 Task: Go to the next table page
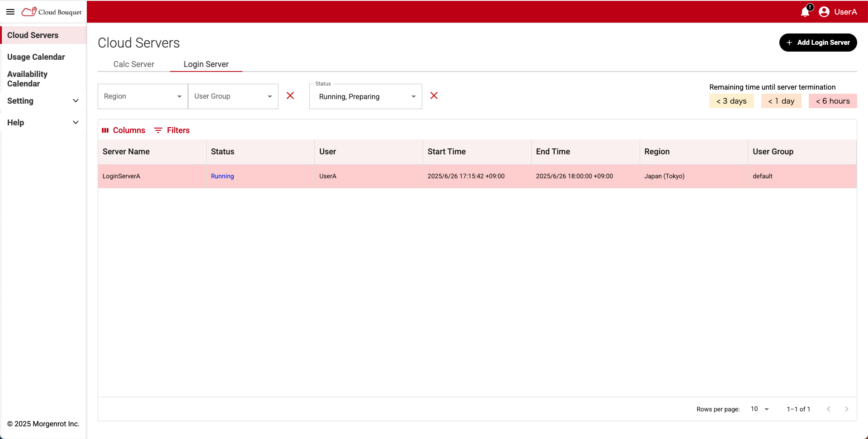tap(847, 409)
